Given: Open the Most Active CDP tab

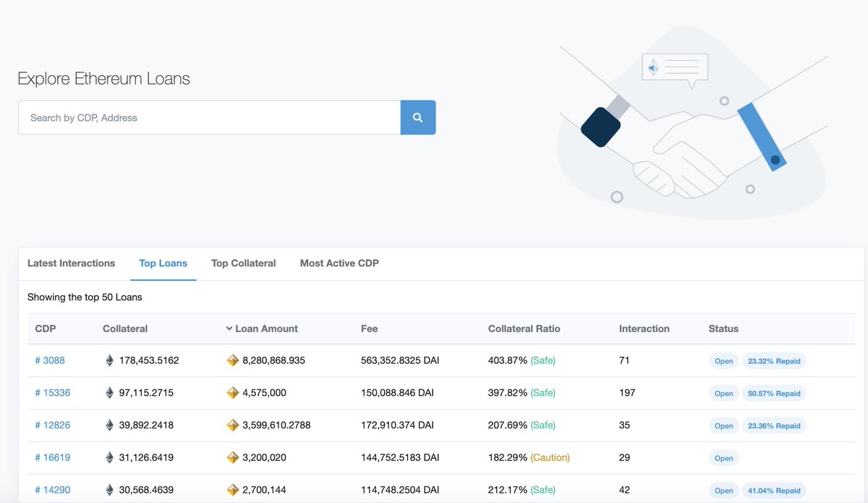Looking at the screenshot, I should pos(339,263).
